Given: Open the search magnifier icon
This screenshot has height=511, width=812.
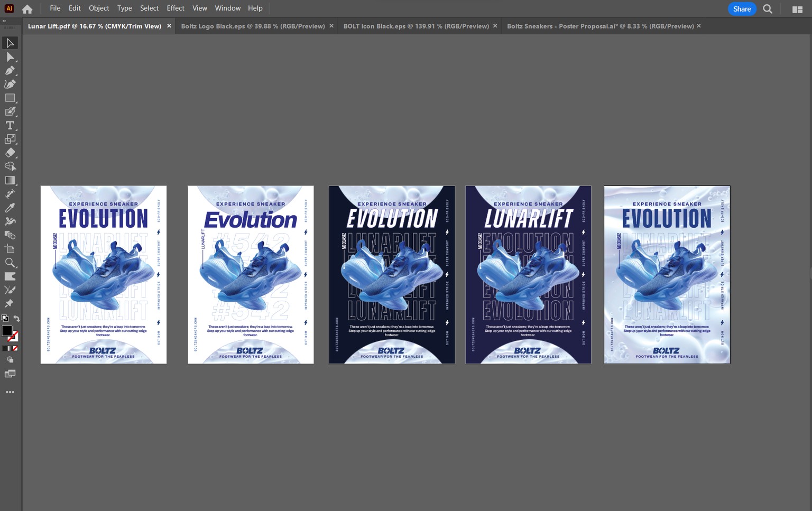Looking at the screenshot, I should [x=768, y=9].
